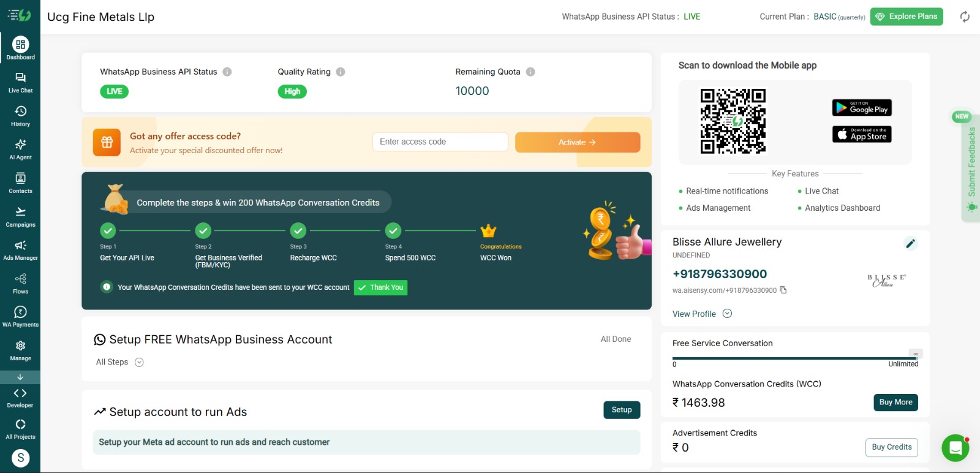Screen dimensions: 980x473
Task: Edit Blisse Allure Jewellery profile pencil
Action: tap(911, 244)
